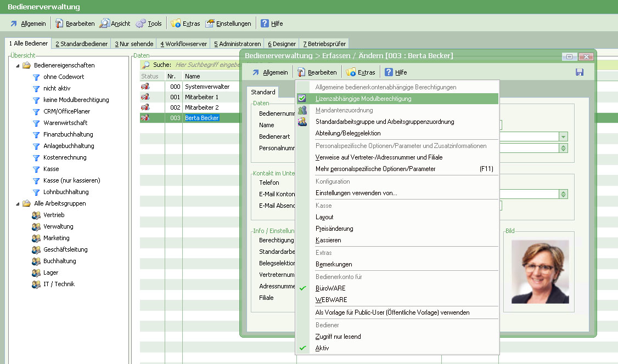Collapse the Bedienereigenschaften tree node
The width and height of the screenshot is (618, 364).
[x=18, y=65]
